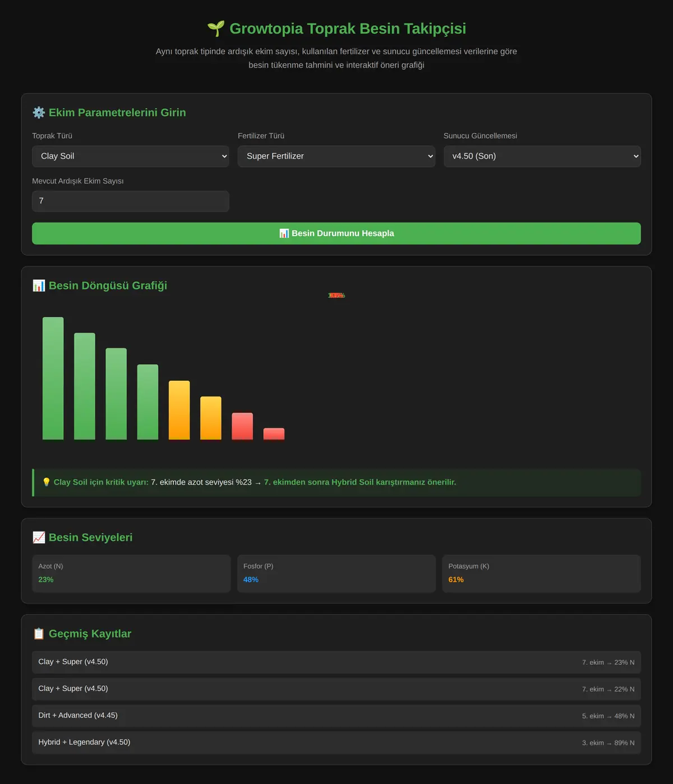Viewport: 673px width, 784px height.
Task: Select the Azot (N) 23% nutrient card
Action: click(131, 574)
